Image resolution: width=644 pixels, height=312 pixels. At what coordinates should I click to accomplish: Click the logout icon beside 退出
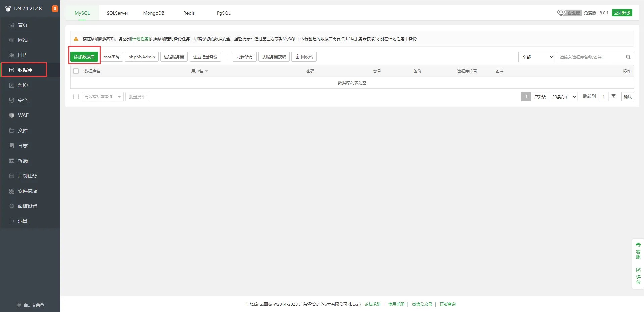12,221
